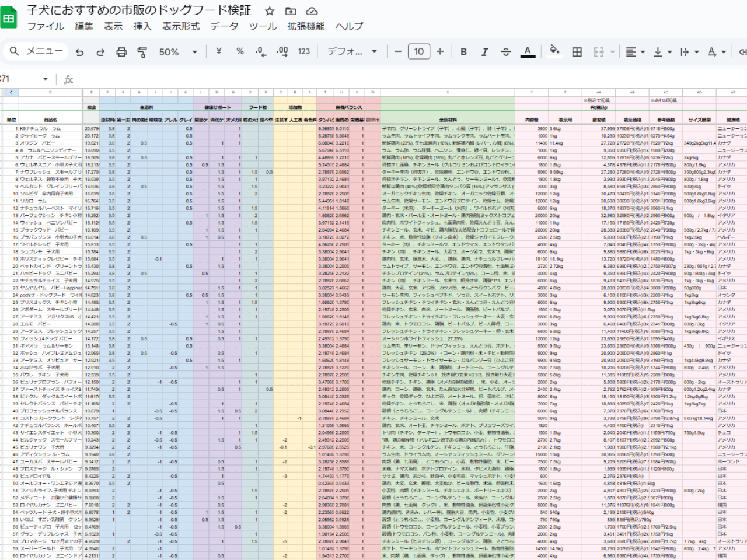Click the 主原料 group header cell
The image size is (747, 560).
[x=146, y=107]
